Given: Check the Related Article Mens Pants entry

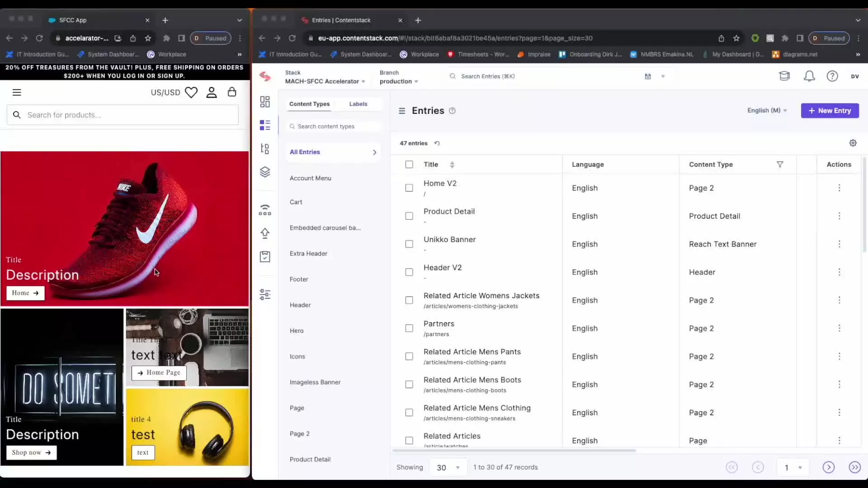Looking at the screenshot, I should pyautogui.click(x=409, y=357).
